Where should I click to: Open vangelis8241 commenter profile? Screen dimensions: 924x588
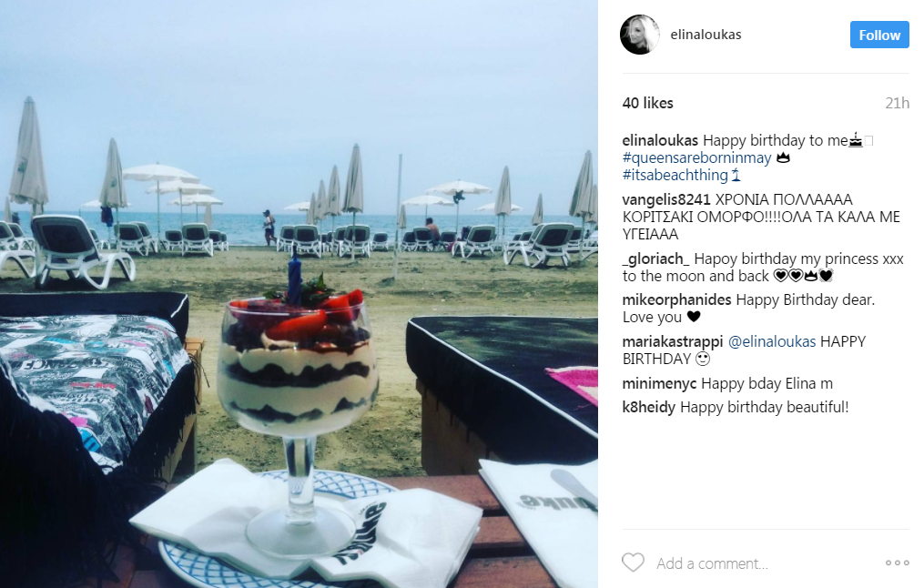click(666, 199)
